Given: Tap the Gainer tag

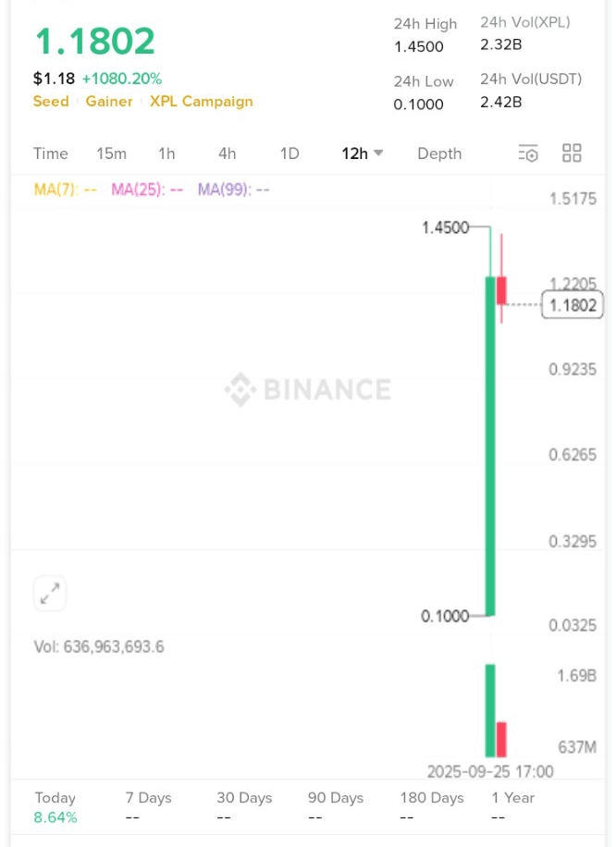Looking at the screenshot, I should [x=109, y=102].
